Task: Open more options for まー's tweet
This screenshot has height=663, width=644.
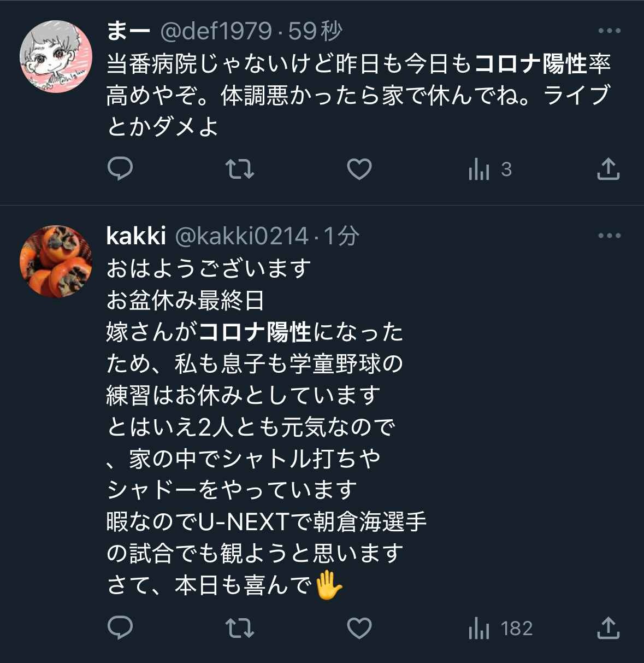Action: point(610,31)
